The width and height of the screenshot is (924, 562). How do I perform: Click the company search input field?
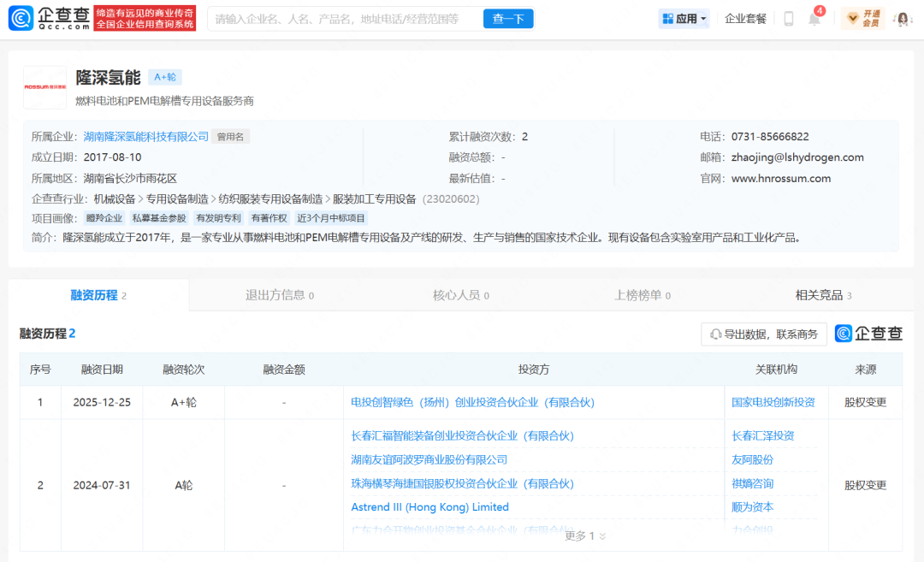coord(342,18)
